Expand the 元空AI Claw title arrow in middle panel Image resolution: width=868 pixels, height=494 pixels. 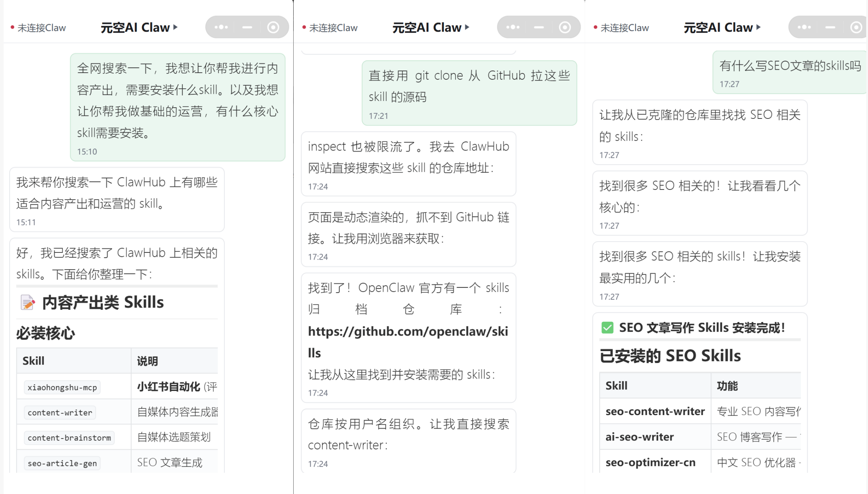coord(467,27)
